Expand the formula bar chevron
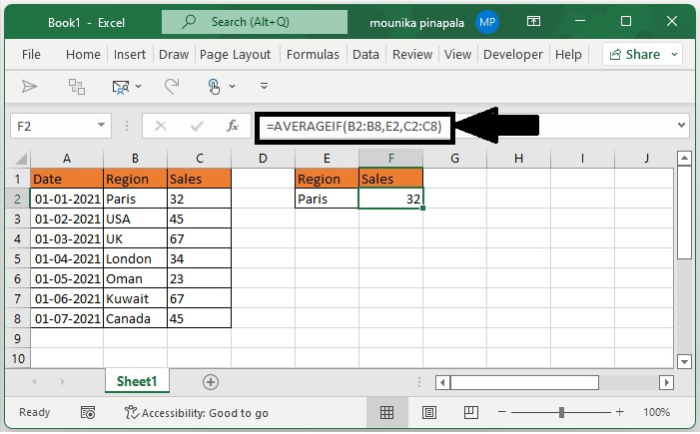 click(681, 125)
